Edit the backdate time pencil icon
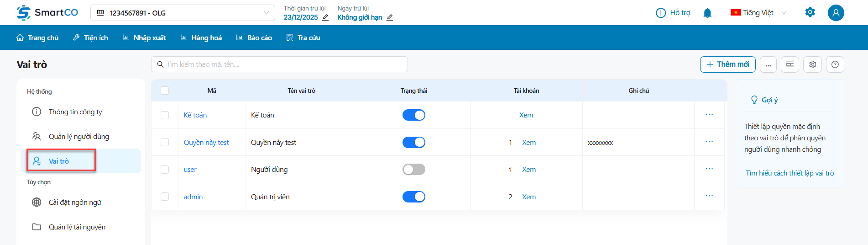Screen dimensions: 868x245 (x=325, y=18)
